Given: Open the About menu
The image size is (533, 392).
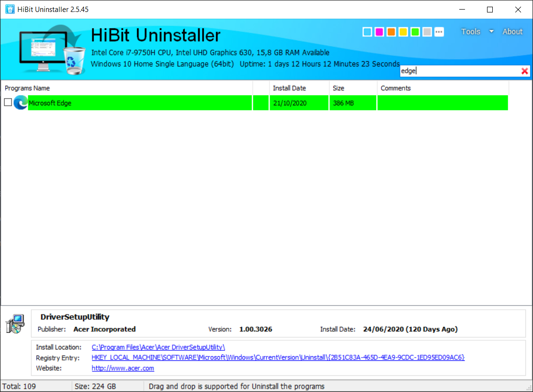Looking at the screenshot, I should click(512, 32).
